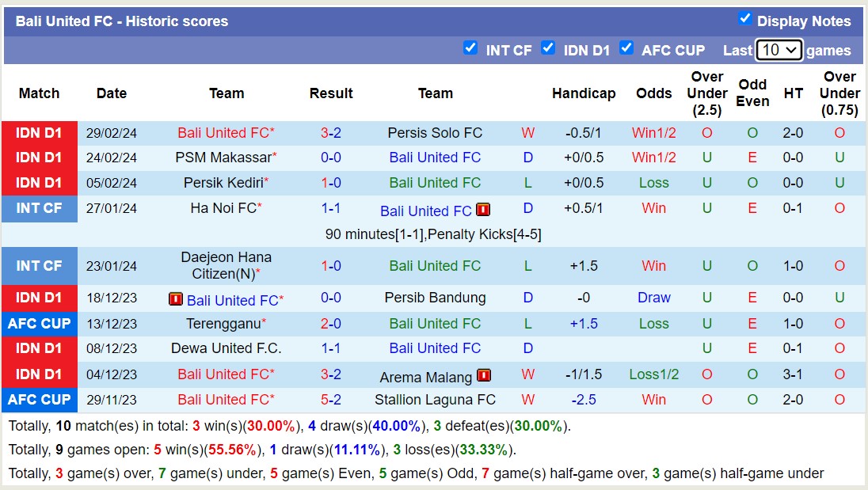Click the AFC CUP label on 13/12/23 match

point(40,324)
